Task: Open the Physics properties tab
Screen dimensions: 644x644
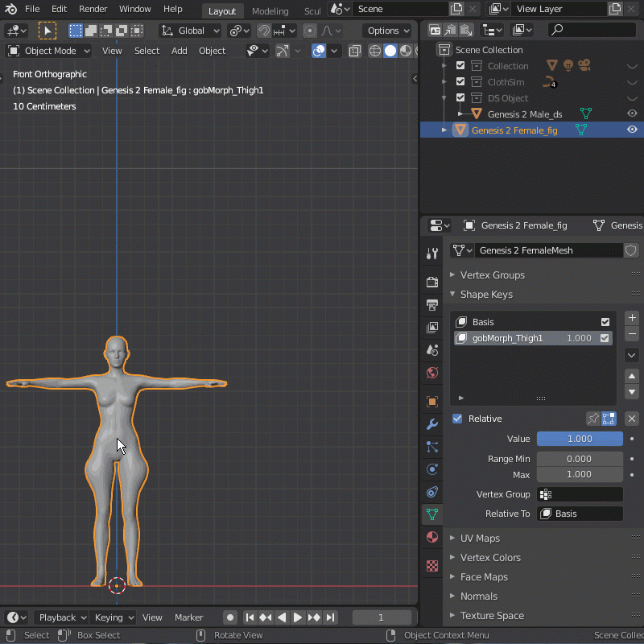Action: 432,469
